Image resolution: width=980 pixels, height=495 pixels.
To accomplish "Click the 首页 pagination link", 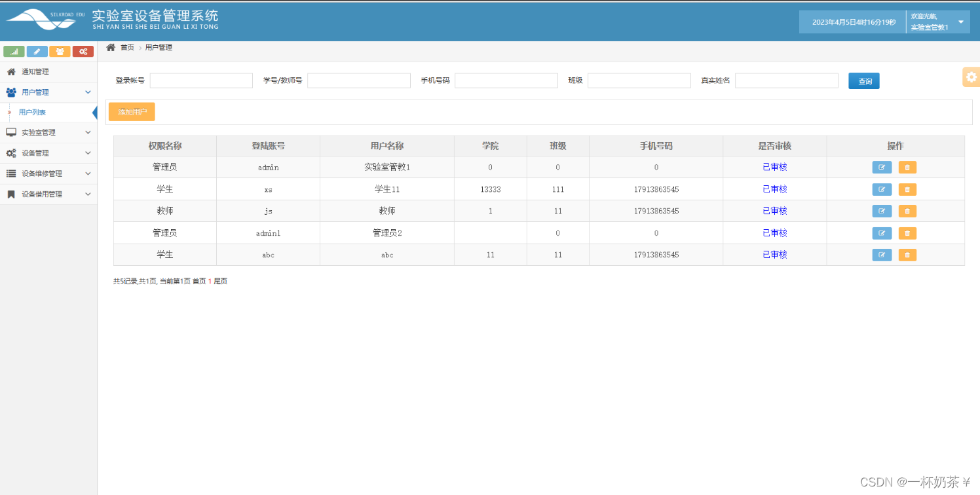I will pos(198,282).
